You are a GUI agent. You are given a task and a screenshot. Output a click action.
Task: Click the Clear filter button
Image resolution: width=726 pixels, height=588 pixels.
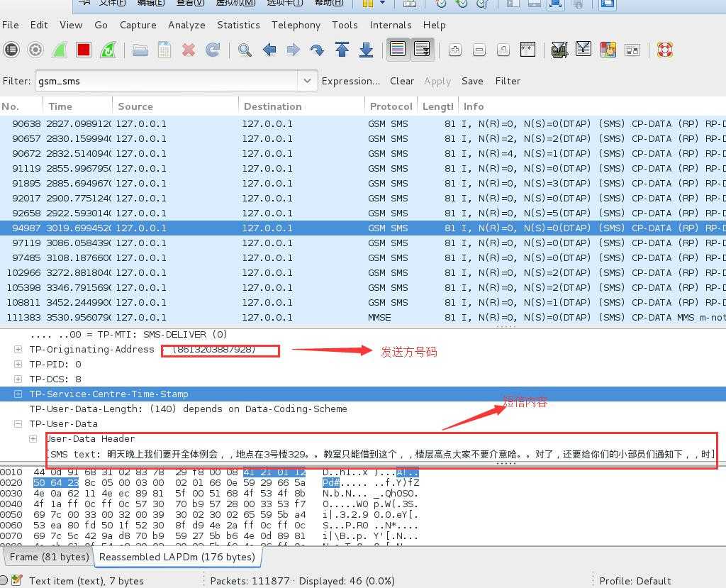(x=402, y=81)
